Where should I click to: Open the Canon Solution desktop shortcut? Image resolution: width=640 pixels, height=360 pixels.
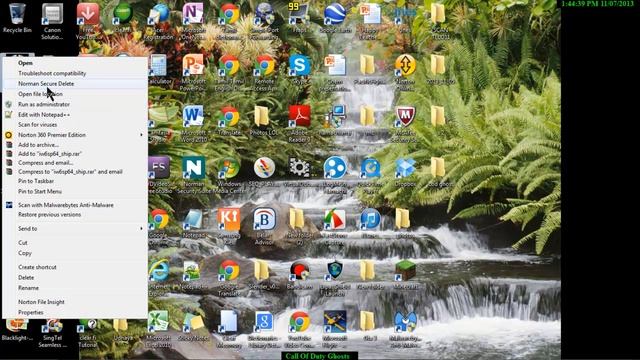[x=52, y=20]
